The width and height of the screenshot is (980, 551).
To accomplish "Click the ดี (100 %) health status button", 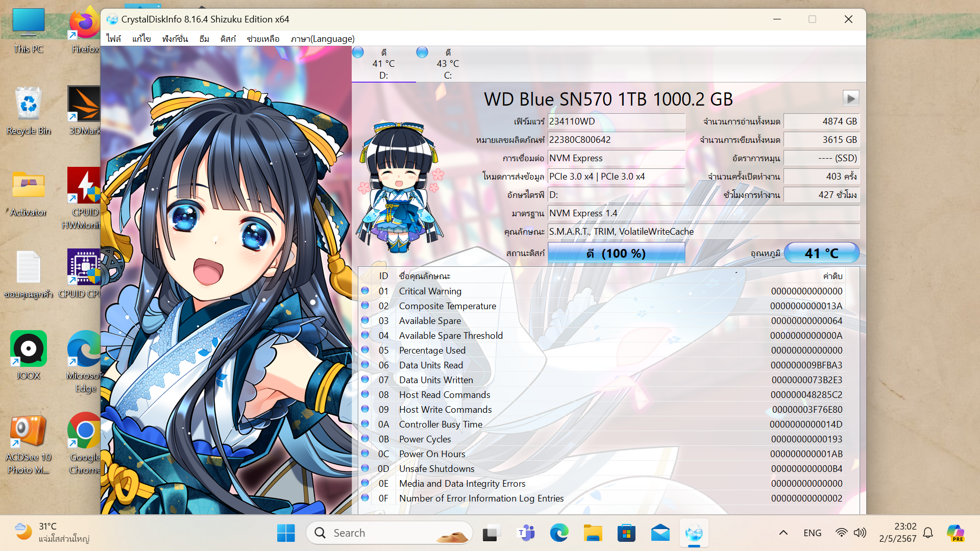I will (616, 253).
